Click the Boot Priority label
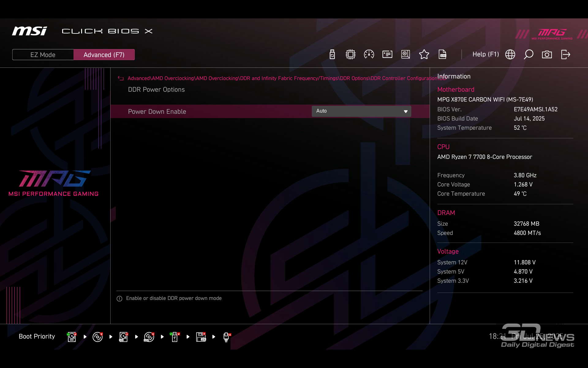 pos(37,336)
